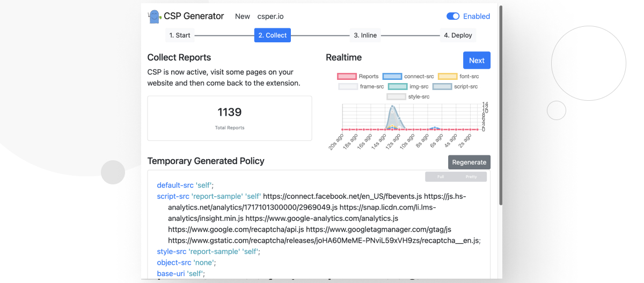Switch to the 4. Deploy step
The width and height of the screenshot is (644, 283).
click(458, 35)
